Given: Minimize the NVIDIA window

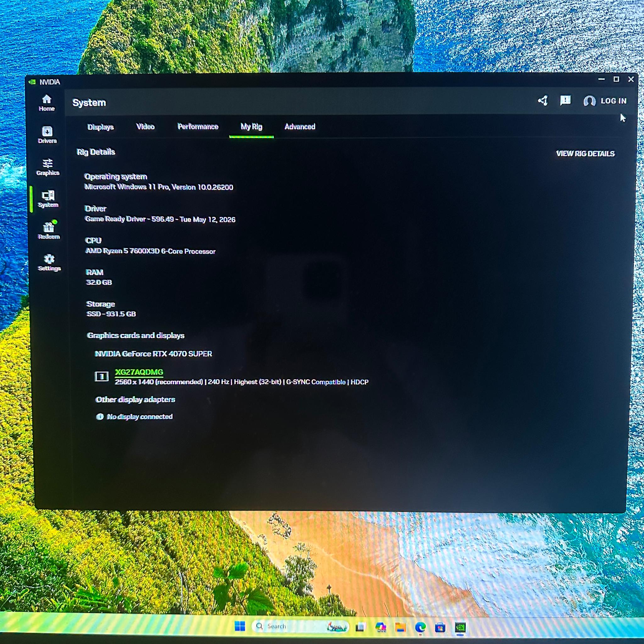Looking at the screenshot, I should point(602,79).
